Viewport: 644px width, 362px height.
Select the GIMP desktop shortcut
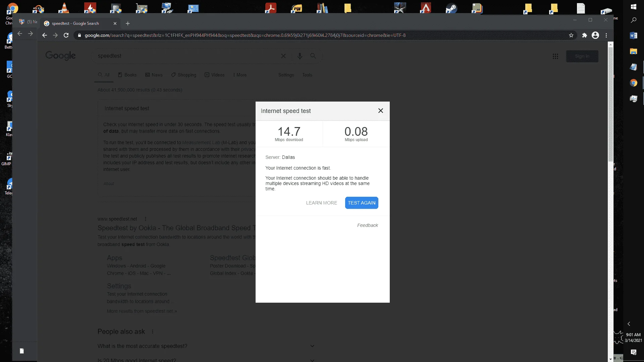pyautogui.click(x=8, y=159)
